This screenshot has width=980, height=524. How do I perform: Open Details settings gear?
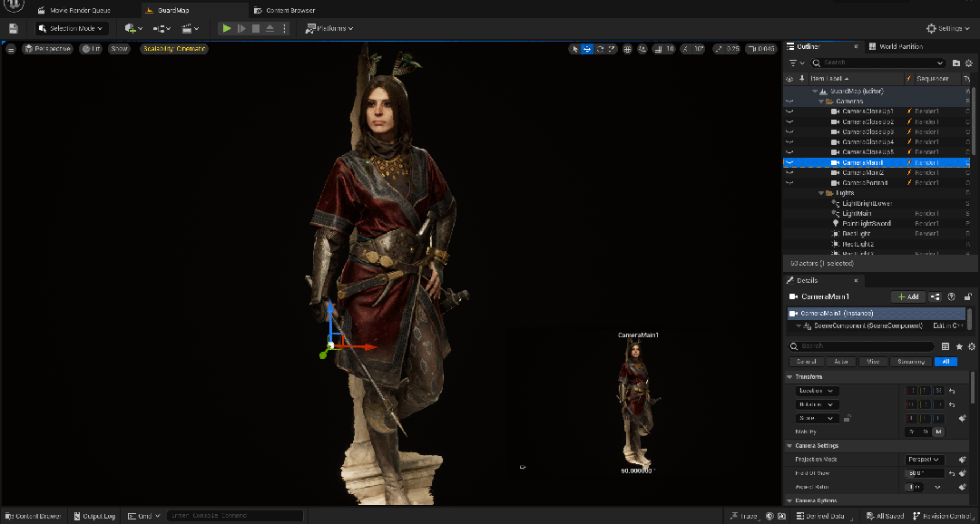(x=971, y=346)
